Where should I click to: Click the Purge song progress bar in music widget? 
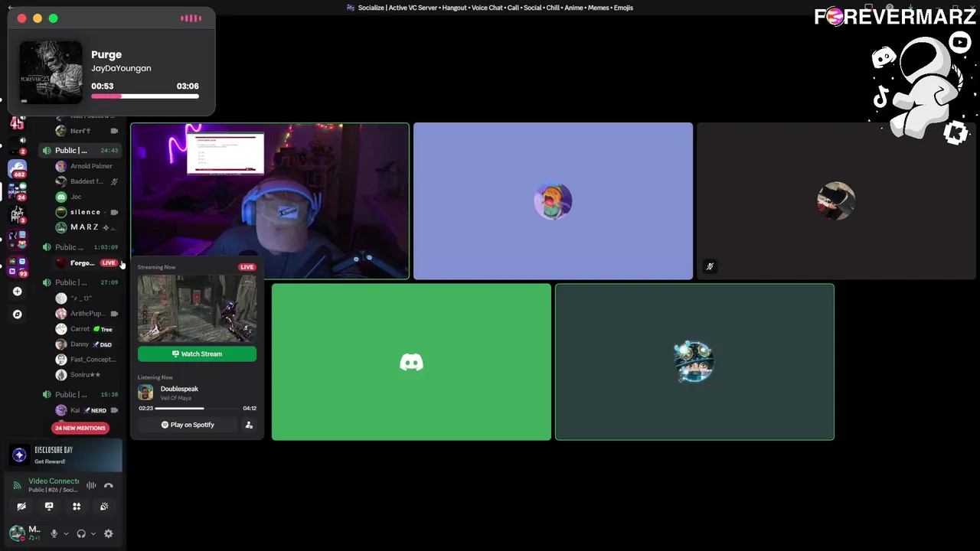(x=145, y=96)
